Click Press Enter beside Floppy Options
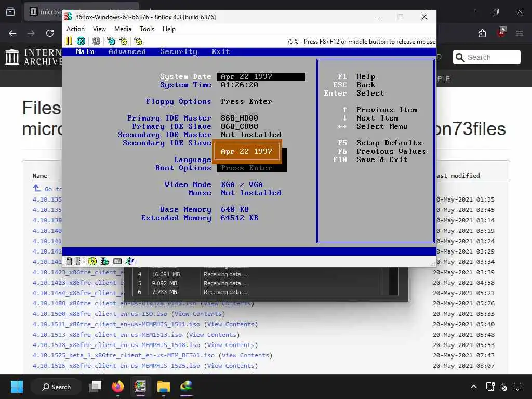 click(x=246, y=101)
